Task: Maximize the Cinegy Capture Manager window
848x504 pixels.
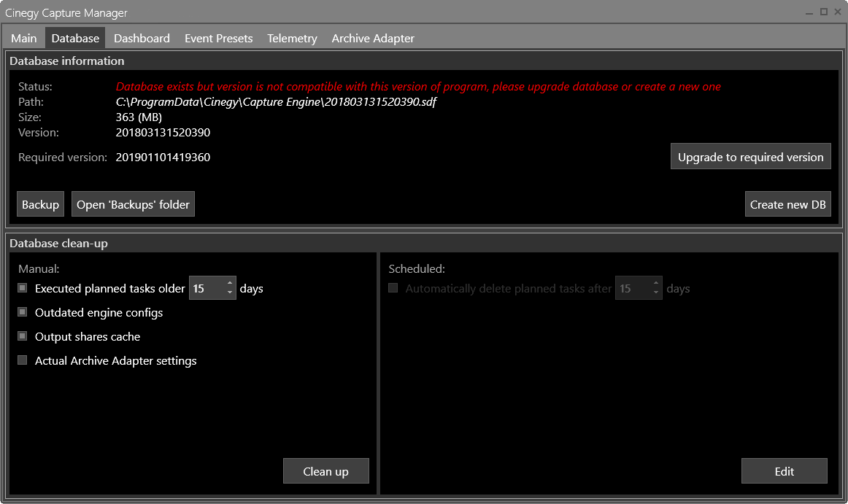Action: (x=824, y=12)
